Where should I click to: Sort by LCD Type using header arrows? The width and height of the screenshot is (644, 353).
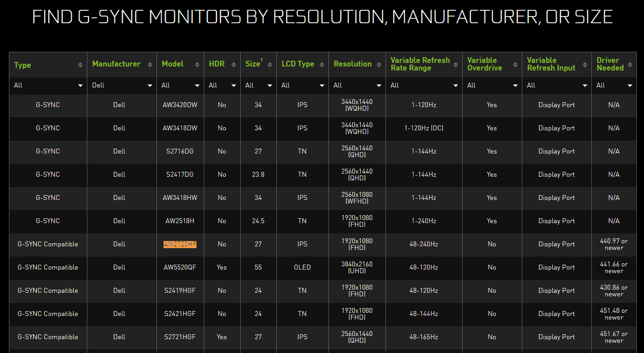tap(322, 65)
